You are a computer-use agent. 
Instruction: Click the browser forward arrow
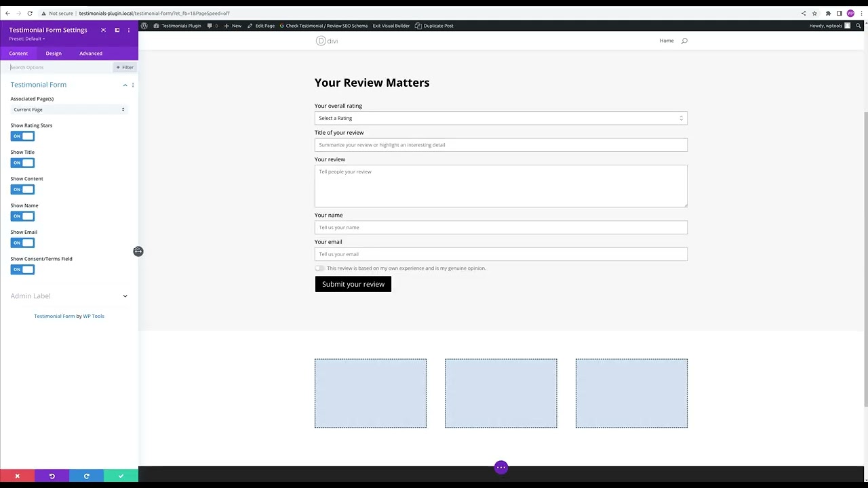click(x=18, y=13)
